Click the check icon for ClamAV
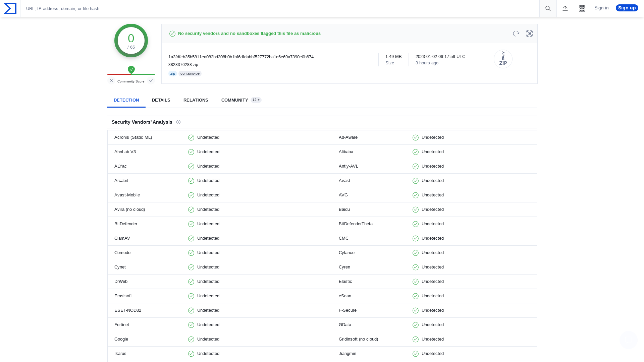644x362 pixels. click(x=191, y=238)
